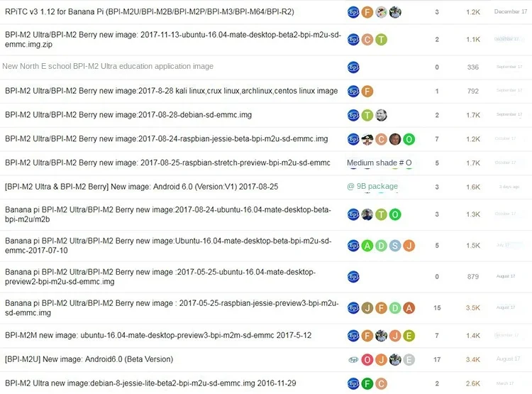Open the 2017-11-13-ubuntu-16.04-mate-desktop-beta2 topic
532x394 pixels.
click(172, 40)
